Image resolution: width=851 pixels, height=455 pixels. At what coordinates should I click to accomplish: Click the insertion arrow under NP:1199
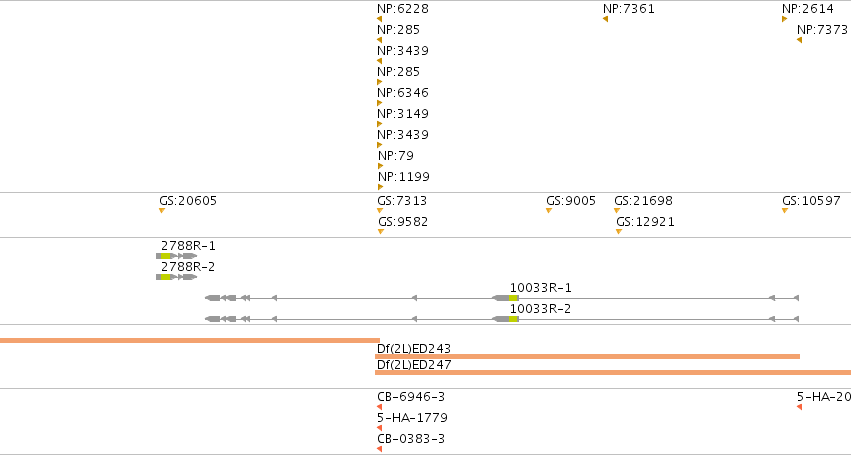coord(380,187)
